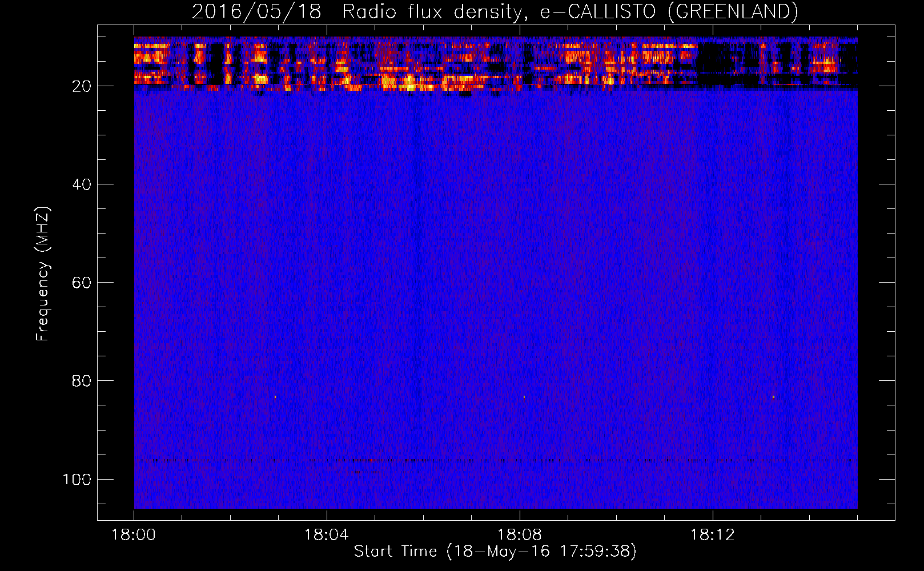Click the 'Frequency (MHZ)' axis label
Viewport: 924px width, 571px height.
coord(43,274)
